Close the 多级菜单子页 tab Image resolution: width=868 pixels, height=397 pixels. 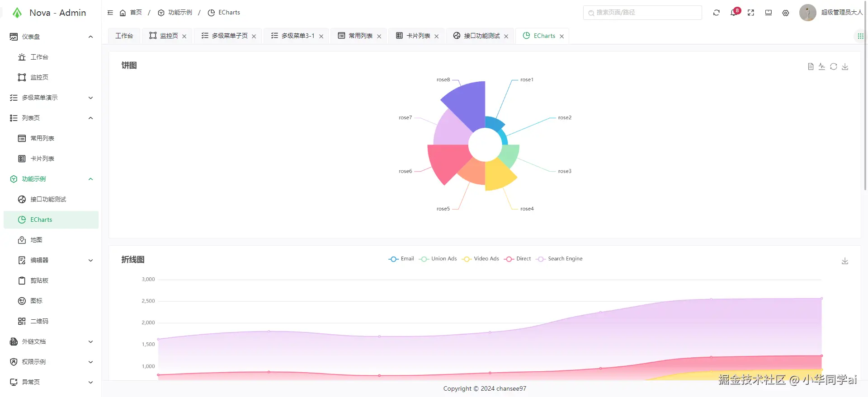point(254,37)
